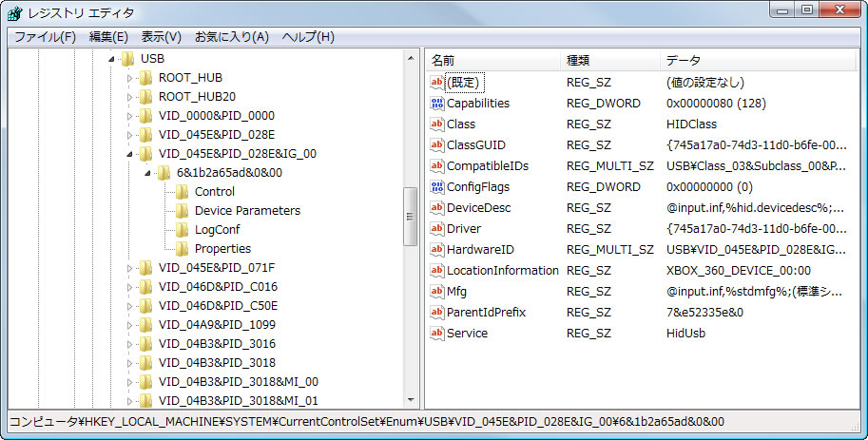868x440 pixels.
Task: Click string icon of Driver value
Action: pos(437,229)
